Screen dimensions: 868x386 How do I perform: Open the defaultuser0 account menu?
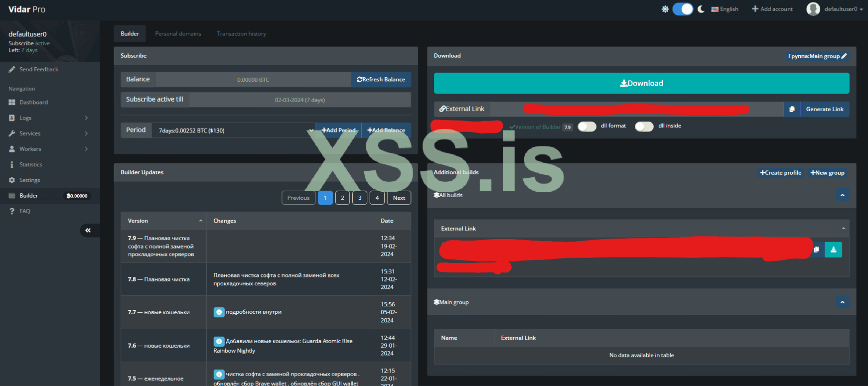tap(835, 9)
